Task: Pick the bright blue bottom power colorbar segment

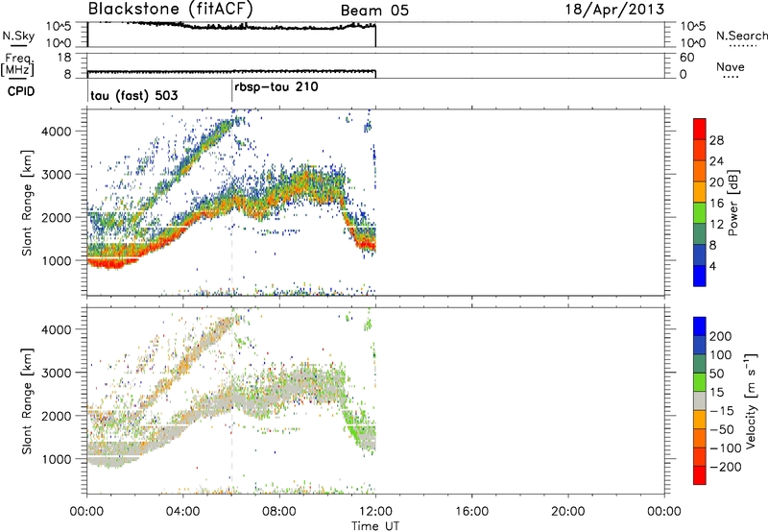Action: pos(700,276)
